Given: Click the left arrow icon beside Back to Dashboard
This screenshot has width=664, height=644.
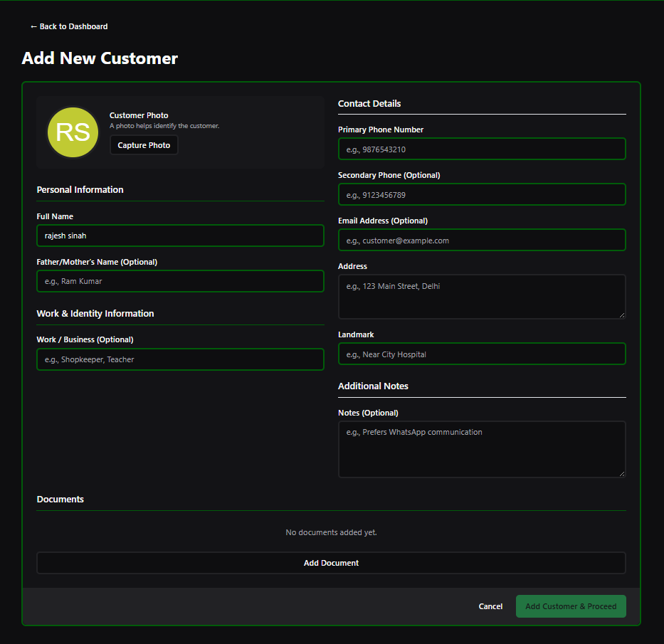Looking at the screenshot, I should (33, 26).
